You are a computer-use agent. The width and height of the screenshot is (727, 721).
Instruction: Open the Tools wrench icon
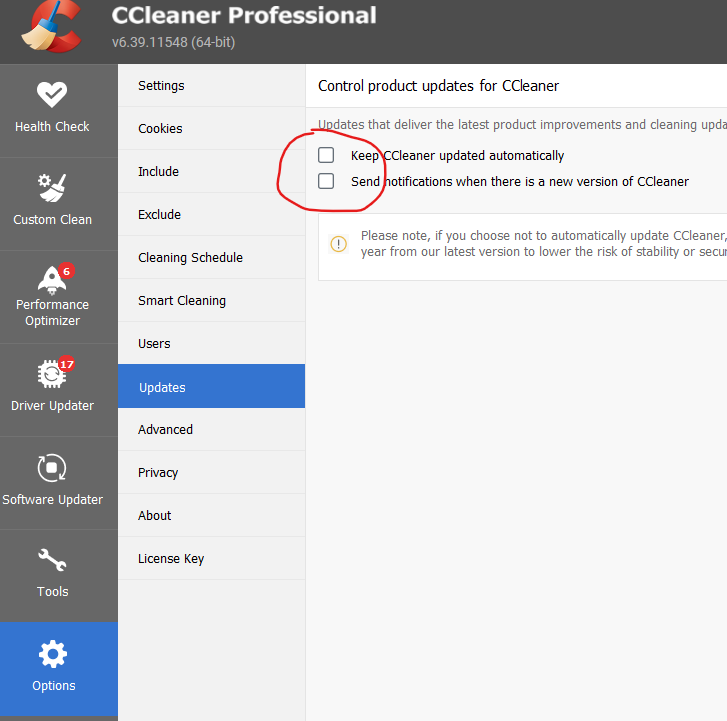click(x=52, y=561)
